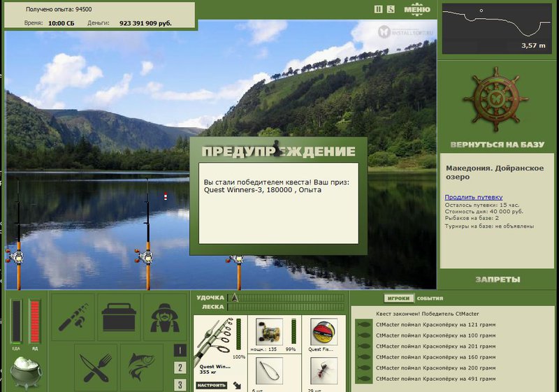Image resolution: width=559 pixels, height=392 pixels.
Task: Click the groundbait cauldron pot
Action: click(26, 372)
